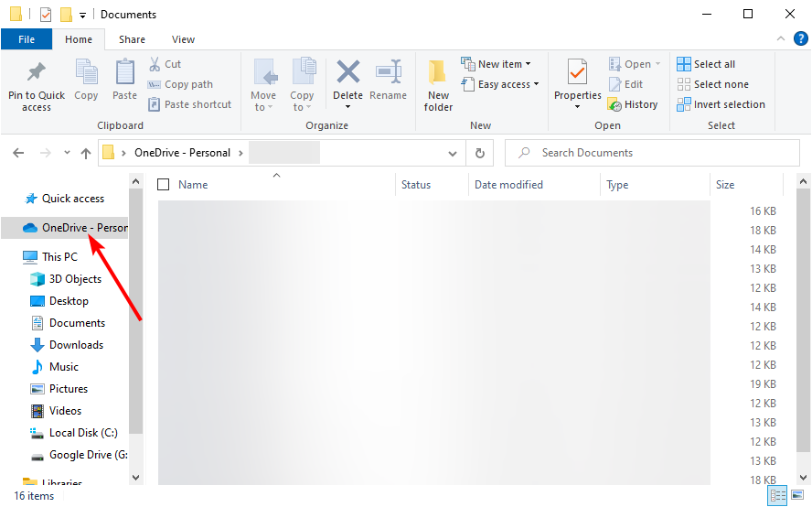
Task: Open Pictures in navigation pane
Action: tap(59, 389)
